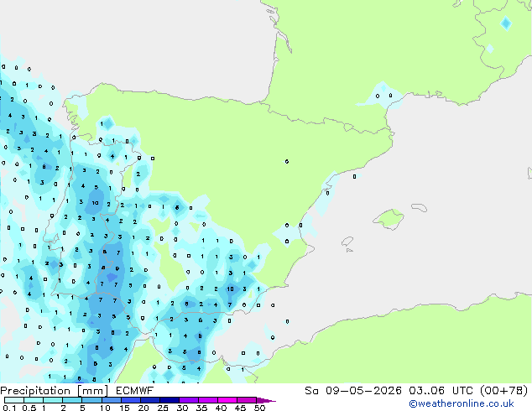Image resolution: width=532 pixels, height=411 pixels.
Task: Click the legend tick label '50'
Action: 260,408
